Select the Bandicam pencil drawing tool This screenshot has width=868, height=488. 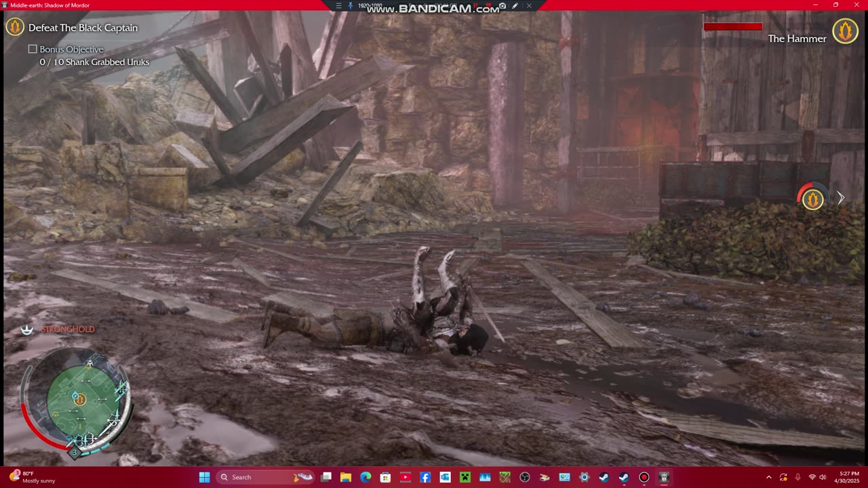coord(515,5)
